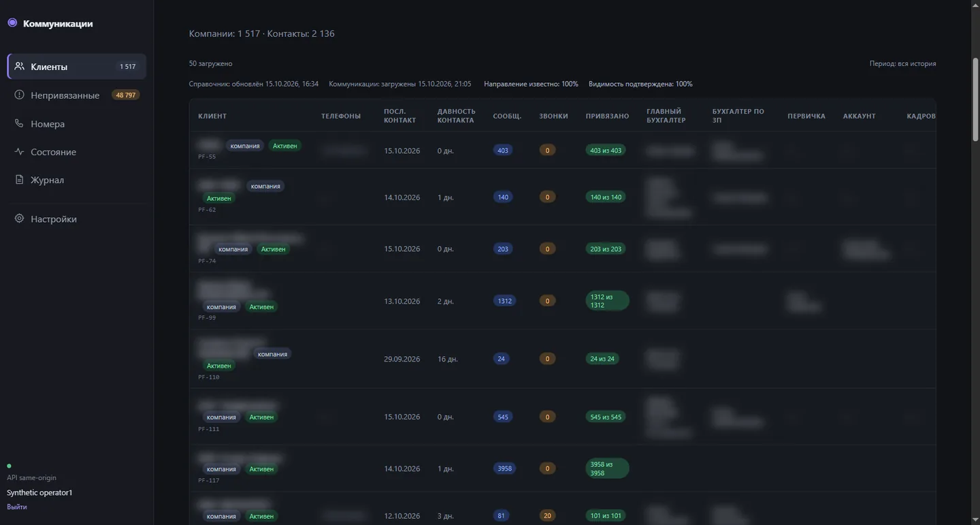Click the 101 из 101 badge

pyautogui.click(x=606, y=515)
